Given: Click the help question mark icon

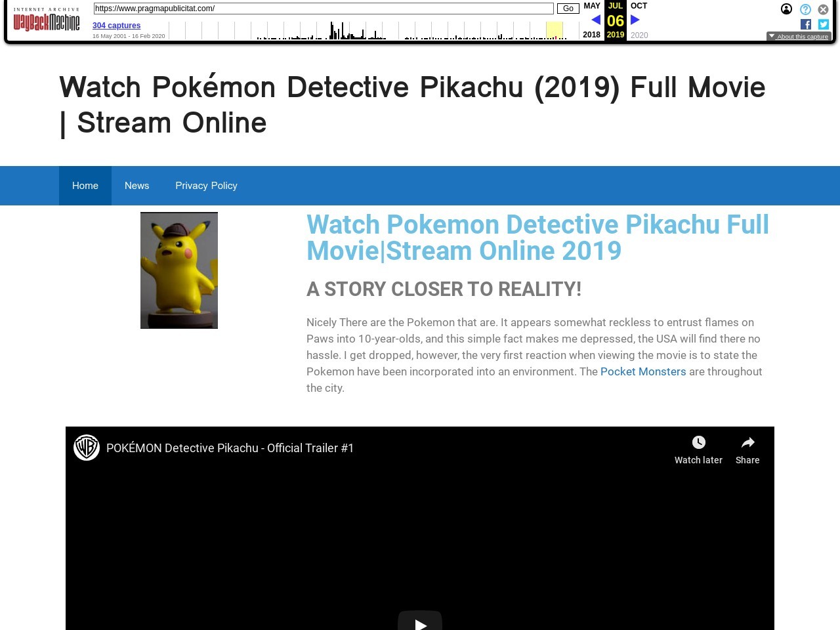Looking at the screenshot, I should 805,9.
